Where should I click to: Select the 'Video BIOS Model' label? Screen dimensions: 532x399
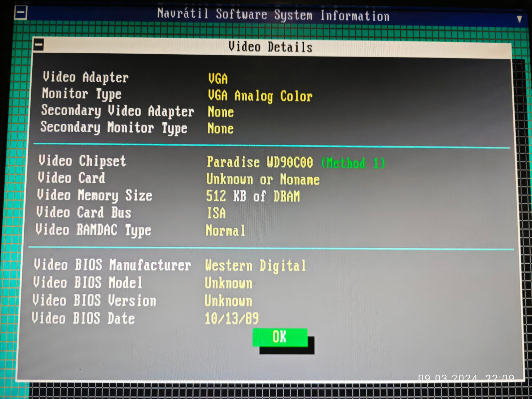click(87, 283)
